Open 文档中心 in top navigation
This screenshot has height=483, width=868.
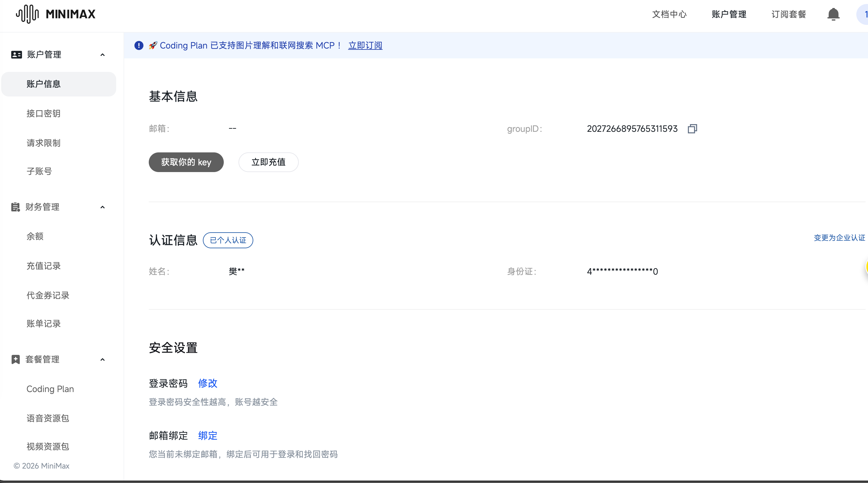point(669,14)
